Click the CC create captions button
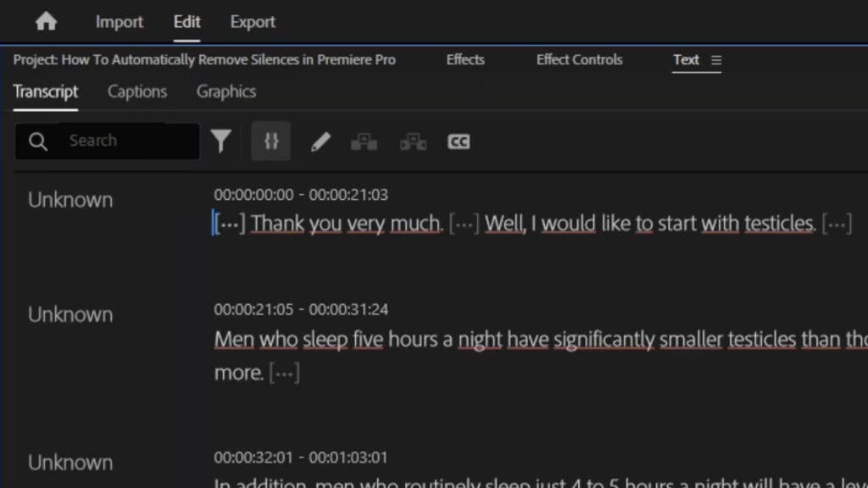The image size is (868, 488). coord(459,141)
